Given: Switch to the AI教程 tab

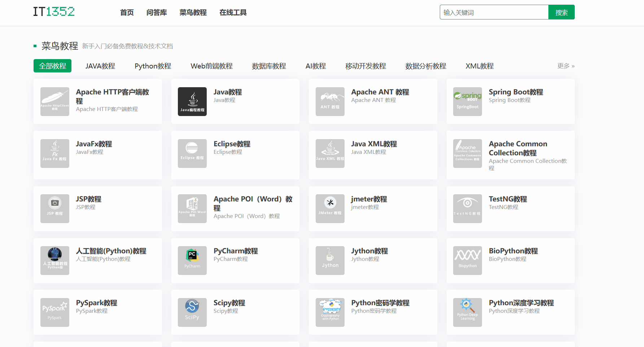Looking at the screenshot, I should tap(316, 66).
